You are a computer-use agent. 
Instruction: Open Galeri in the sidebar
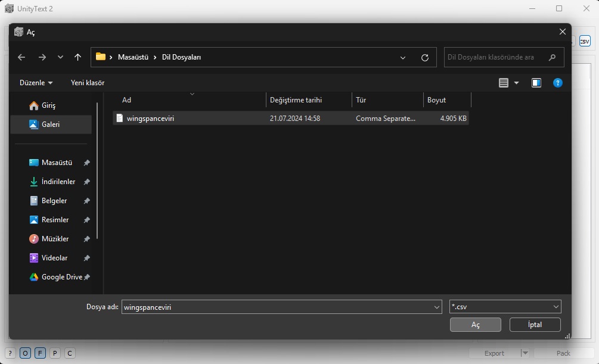(51, 125)
